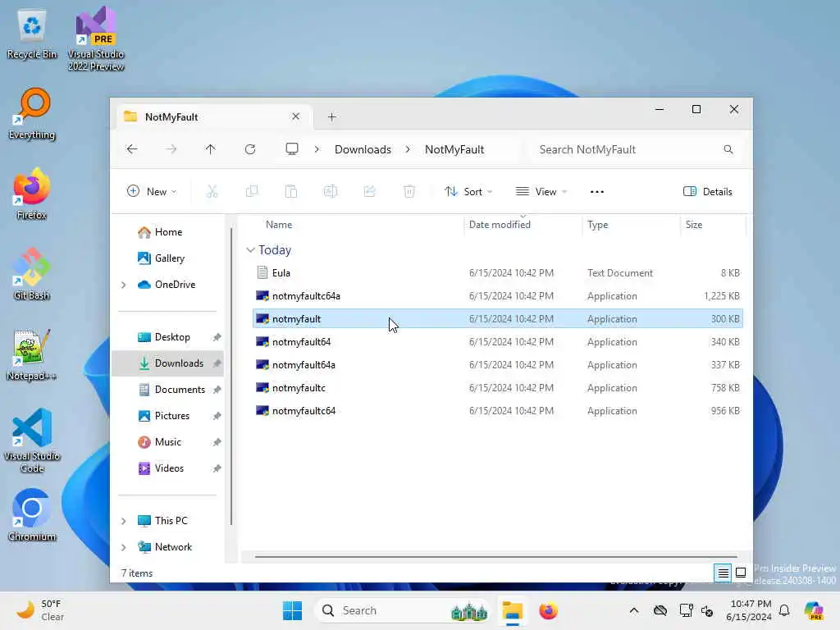Click the horizontal scrollbar in file list
The height and width of the screenshot is (630, 840).
point(495,557)
